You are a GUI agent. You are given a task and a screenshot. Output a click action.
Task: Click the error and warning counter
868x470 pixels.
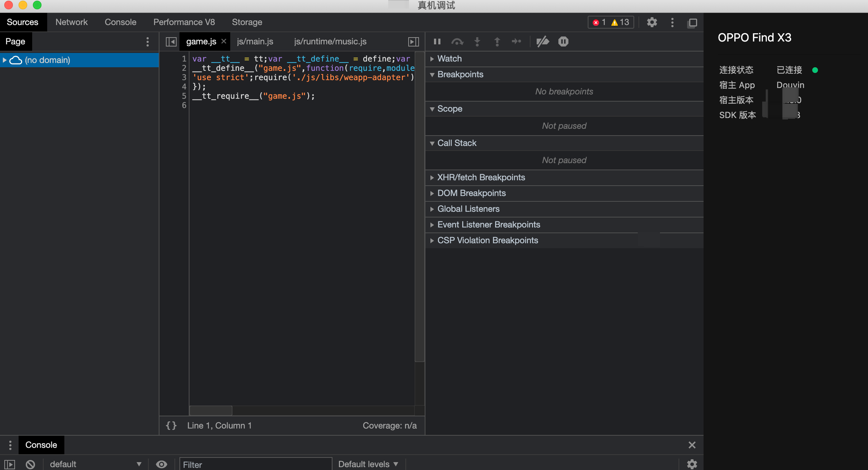[x=611, y=22]
